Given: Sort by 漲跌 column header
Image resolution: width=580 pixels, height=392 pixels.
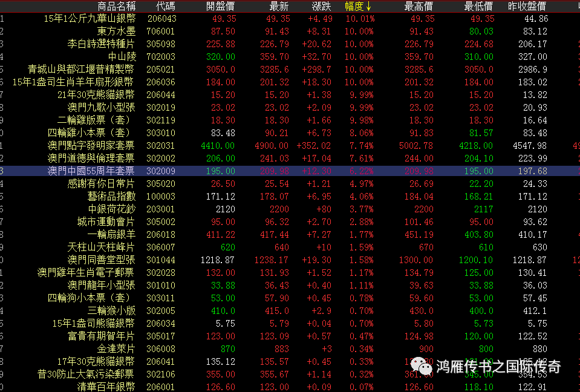Looking at the screenshot, I should pyautogui.click(x=322, y=6).
